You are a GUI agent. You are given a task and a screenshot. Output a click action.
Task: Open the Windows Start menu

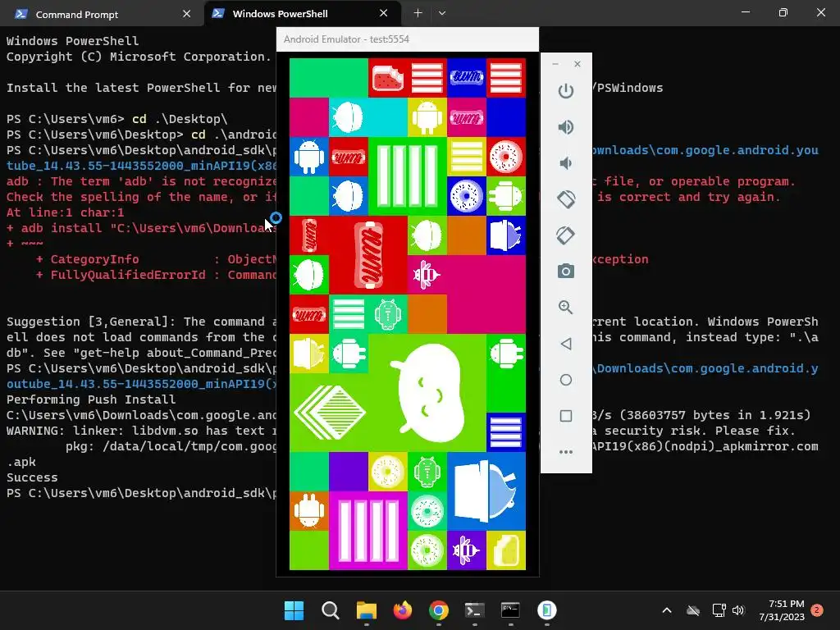[294, 610]
